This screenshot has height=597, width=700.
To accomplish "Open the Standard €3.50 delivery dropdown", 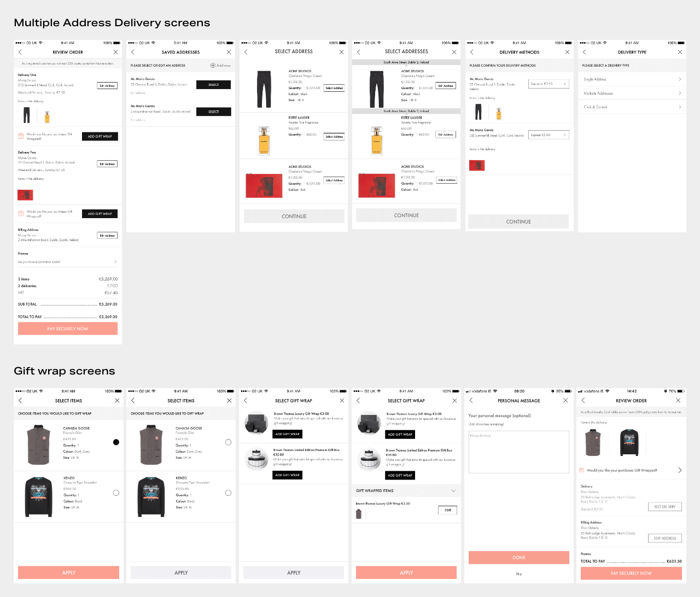I will pyautogui.click(x=549, y=84).
